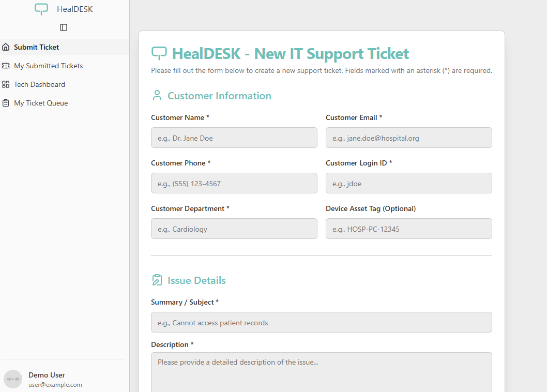Go to Tech Dashboard page

pos(39,84)
